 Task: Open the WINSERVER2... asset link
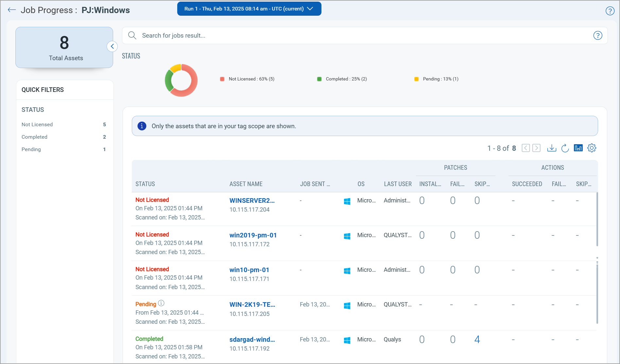click(x=252, y=200)
